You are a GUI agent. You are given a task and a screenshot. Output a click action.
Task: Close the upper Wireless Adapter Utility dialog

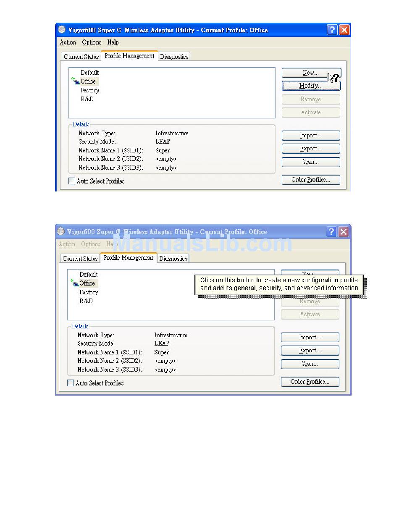point(344,30)
